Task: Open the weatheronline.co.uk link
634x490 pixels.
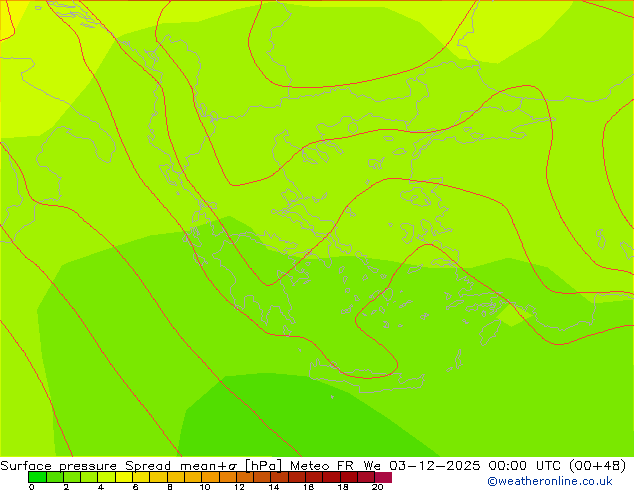Action: pos(550,481)
